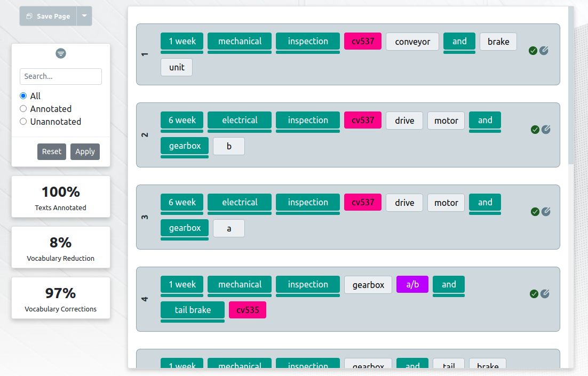Choose the Unannotated radio option
Viewport: 588px width, 376px height.
point(23,122)
